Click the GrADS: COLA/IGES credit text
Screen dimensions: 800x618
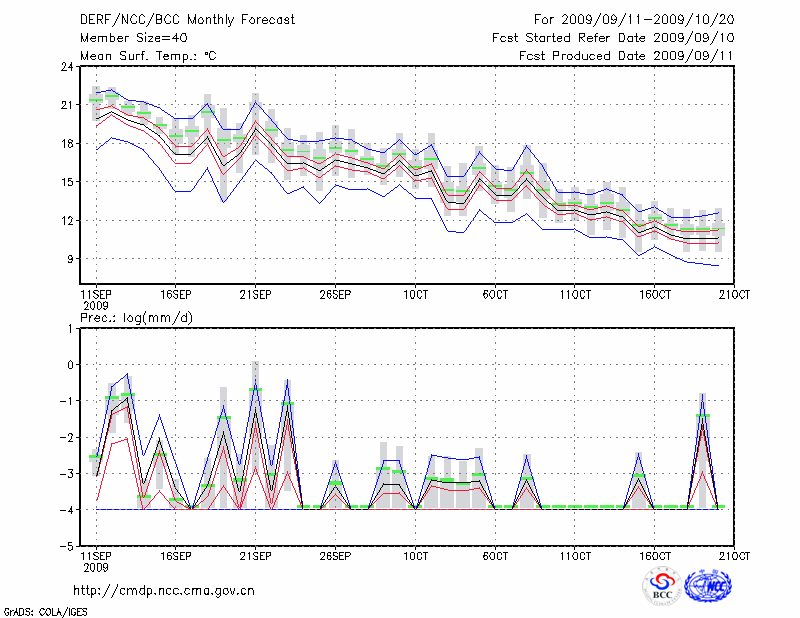(36, 610)
